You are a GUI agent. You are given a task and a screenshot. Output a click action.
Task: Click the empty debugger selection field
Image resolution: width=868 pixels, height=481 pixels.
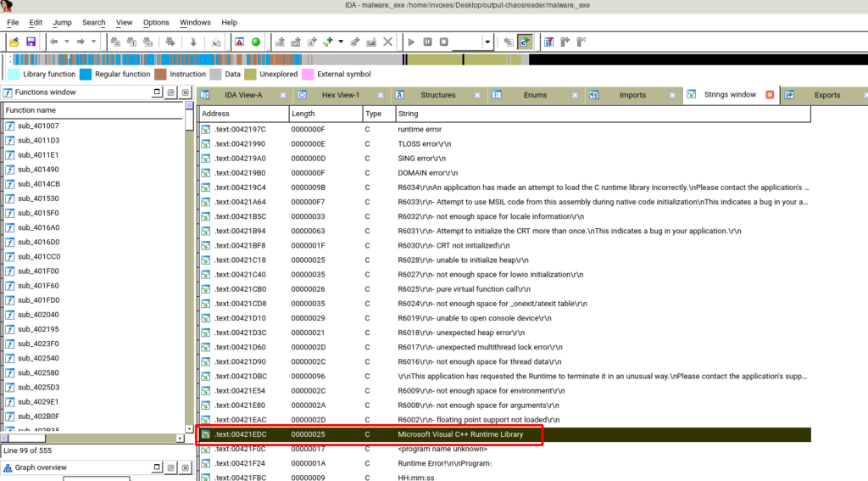click(467, 42)
